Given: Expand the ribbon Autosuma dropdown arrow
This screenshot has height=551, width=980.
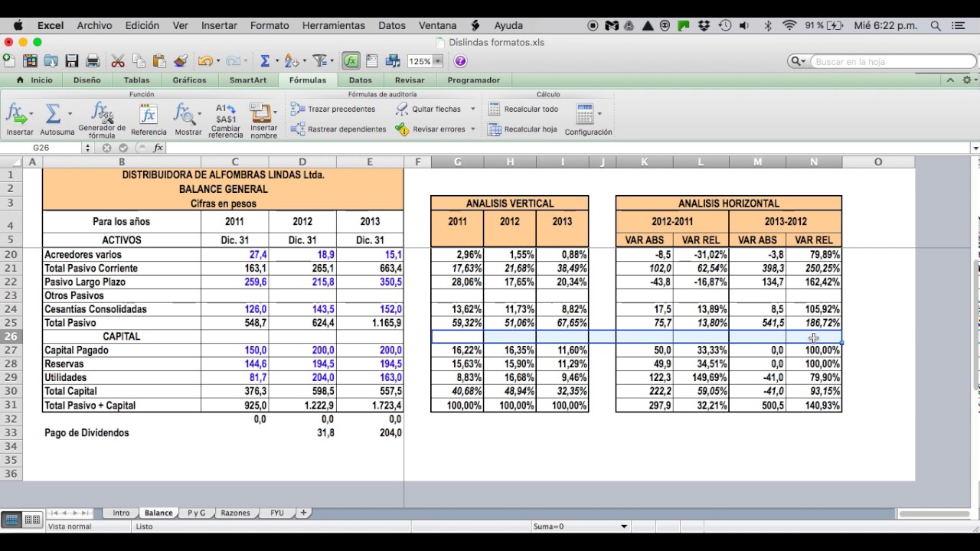Looking at the screenshot, I should (x=70, y=114).
